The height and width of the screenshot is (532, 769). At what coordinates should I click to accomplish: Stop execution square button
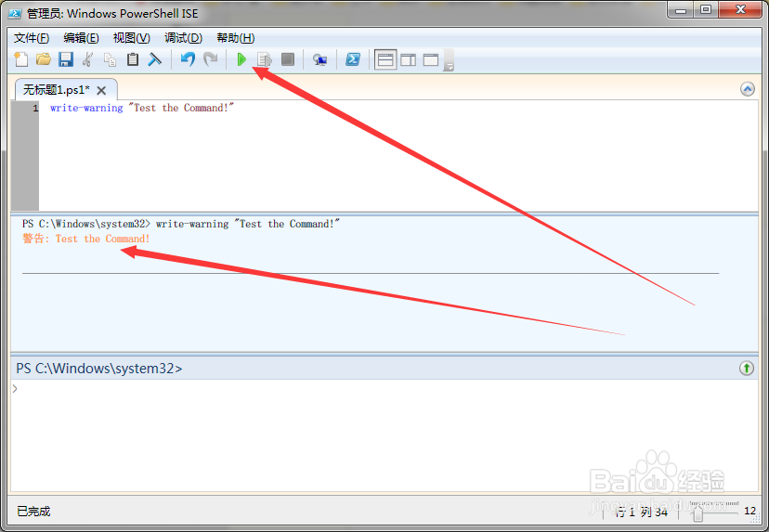click(288, 59)
